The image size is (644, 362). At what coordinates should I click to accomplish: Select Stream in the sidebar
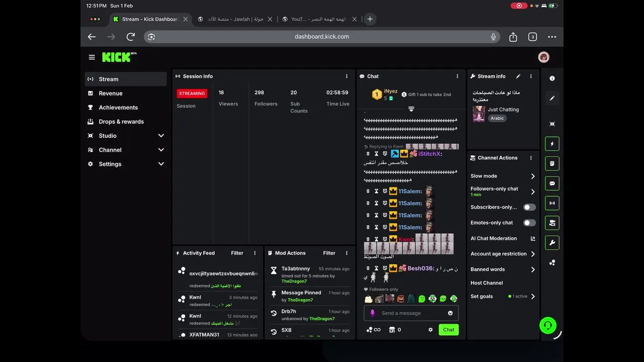click(x=126, y=79)
